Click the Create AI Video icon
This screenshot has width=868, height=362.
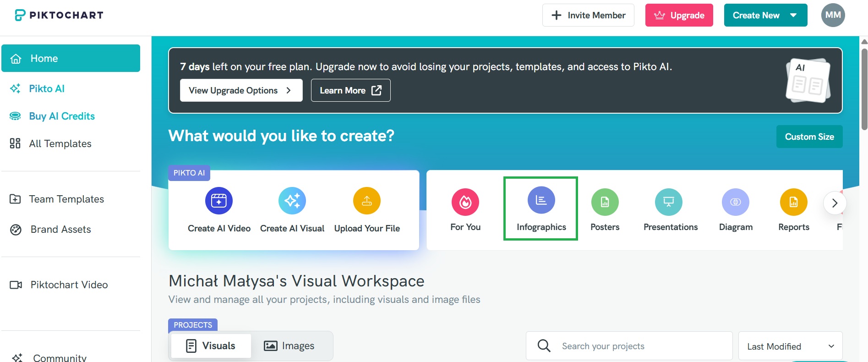(218, 201)
